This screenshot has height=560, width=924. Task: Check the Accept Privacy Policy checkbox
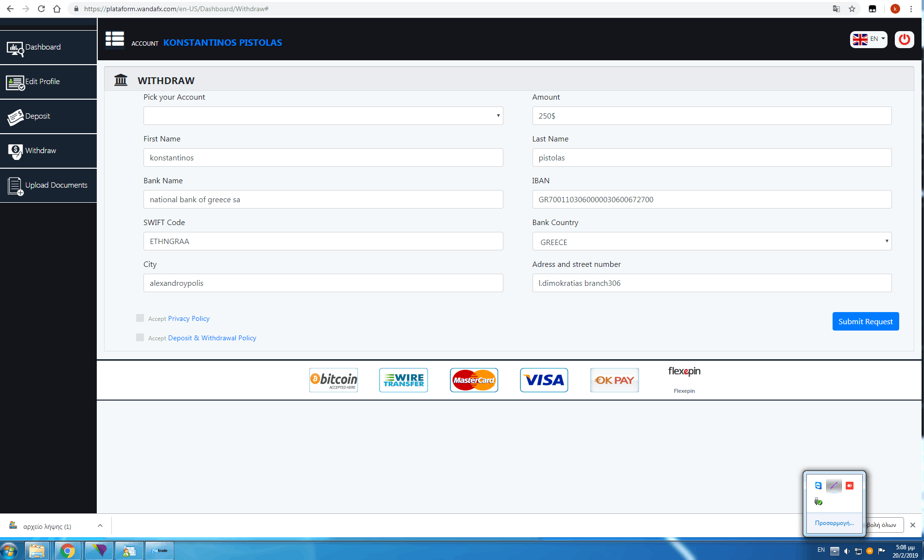[140, 318]
